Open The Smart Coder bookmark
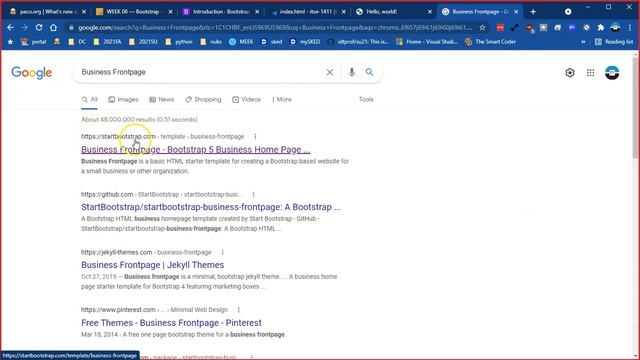The height and width of the screenshot is (360, 640). coord(490,42)
